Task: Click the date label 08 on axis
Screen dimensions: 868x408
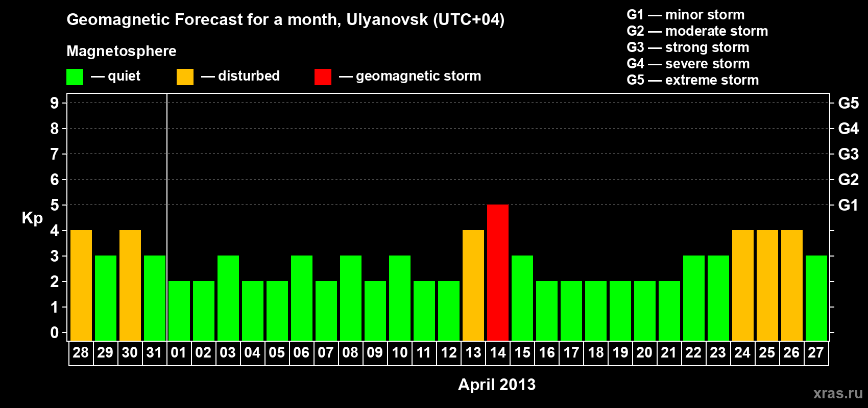Action: click(351, 353)
